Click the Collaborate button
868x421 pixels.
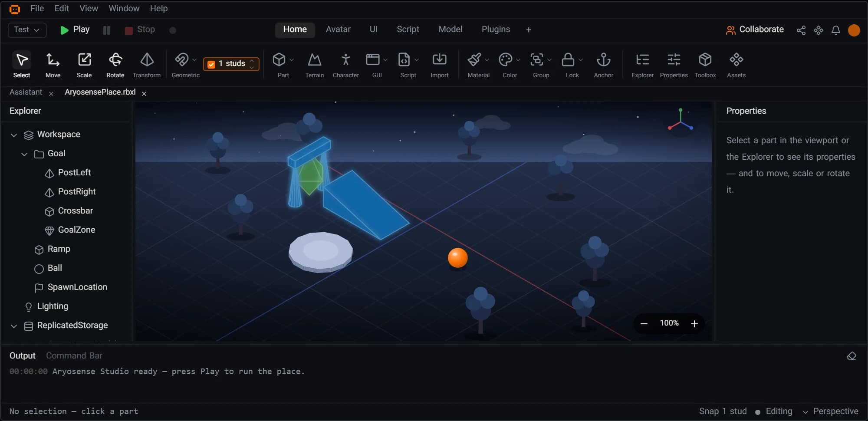[755, 30]
